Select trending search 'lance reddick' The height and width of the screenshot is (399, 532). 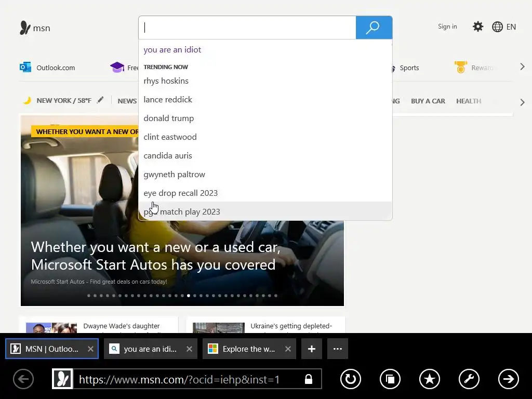pos(265,99)
